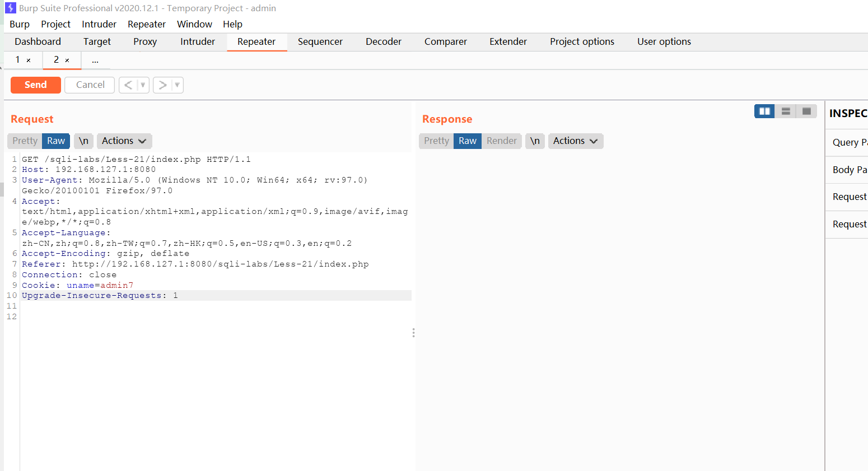Switch to the Comparer tab
The height and width of the screenshot is (471, 868).
pos(446,42)
